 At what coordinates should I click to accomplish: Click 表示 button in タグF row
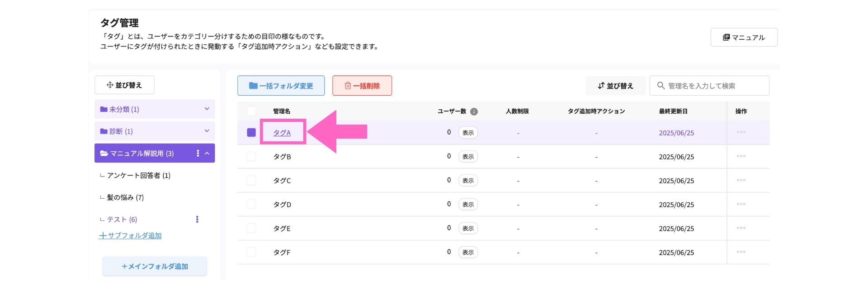(468, 252)
